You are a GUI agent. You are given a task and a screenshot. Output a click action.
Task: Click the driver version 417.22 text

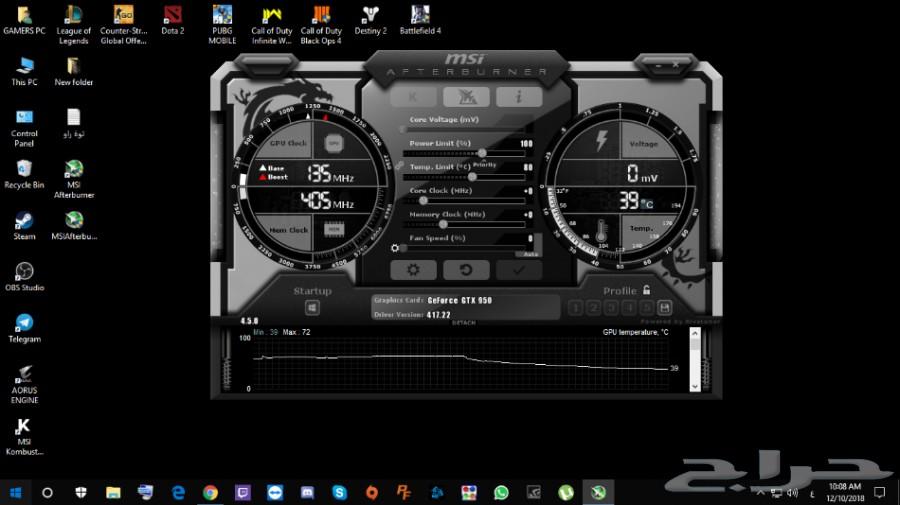(x=439, y=315)
